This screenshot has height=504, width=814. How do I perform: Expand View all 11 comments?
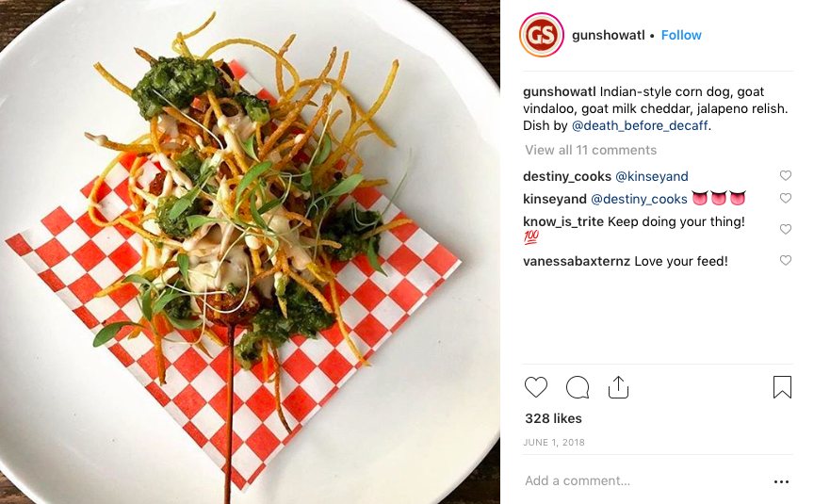591,150
